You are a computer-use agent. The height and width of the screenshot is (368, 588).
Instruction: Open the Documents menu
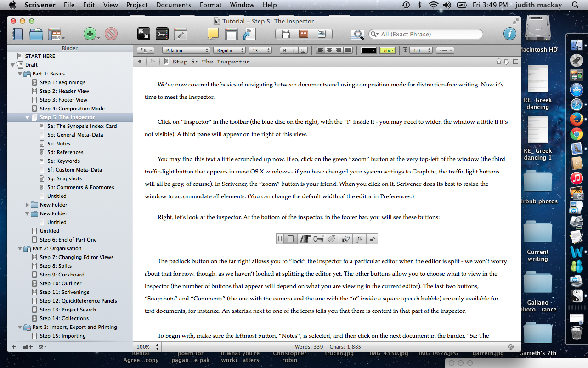click(174, 5)
